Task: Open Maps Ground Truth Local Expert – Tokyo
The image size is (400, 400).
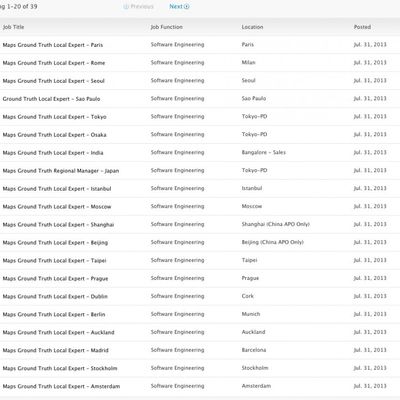Action: (55, 117)
